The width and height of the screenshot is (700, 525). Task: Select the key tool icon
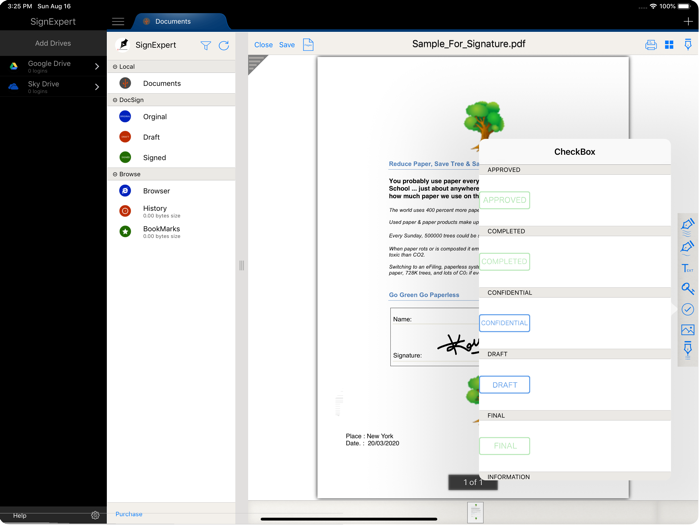[x=688, y=289]
